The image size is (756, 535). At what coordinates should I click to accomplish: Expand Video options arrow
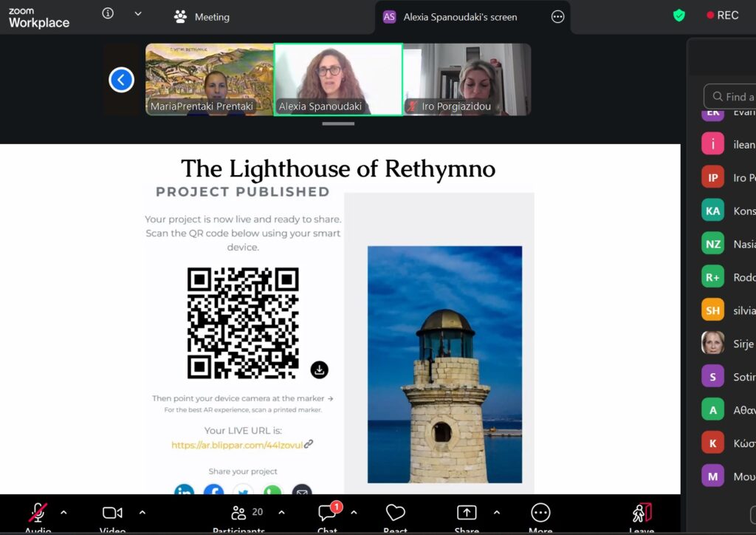pos(142,513)
